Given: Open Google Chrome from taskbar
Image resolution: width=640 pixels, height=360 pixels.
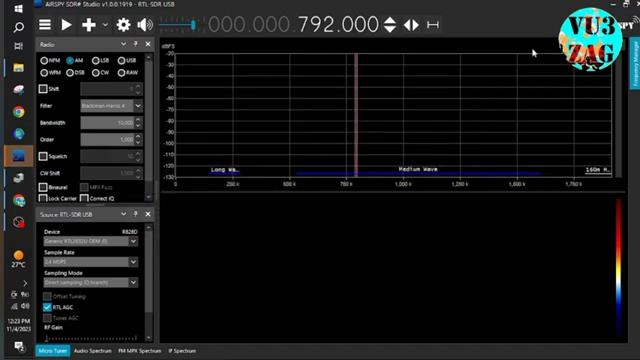Looking at the screenshot, I should (x=18, y=112).
